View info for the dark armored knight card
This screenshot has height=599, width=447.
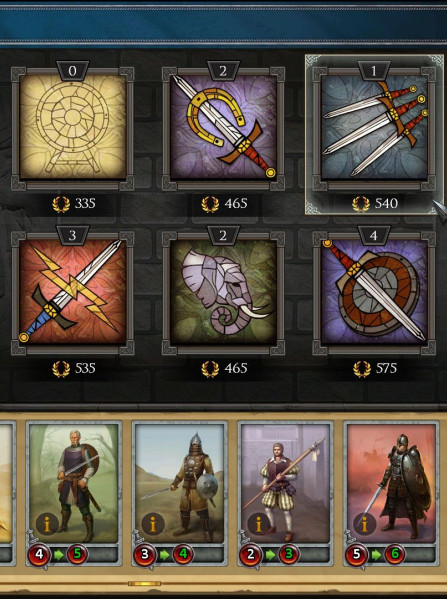tap(364, 524)
